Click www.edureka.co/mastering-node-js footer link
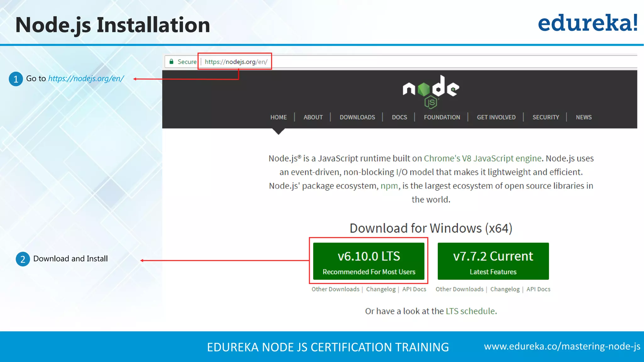Image resolution: width=644 pixels, height=362 pixels. [562, 346]
